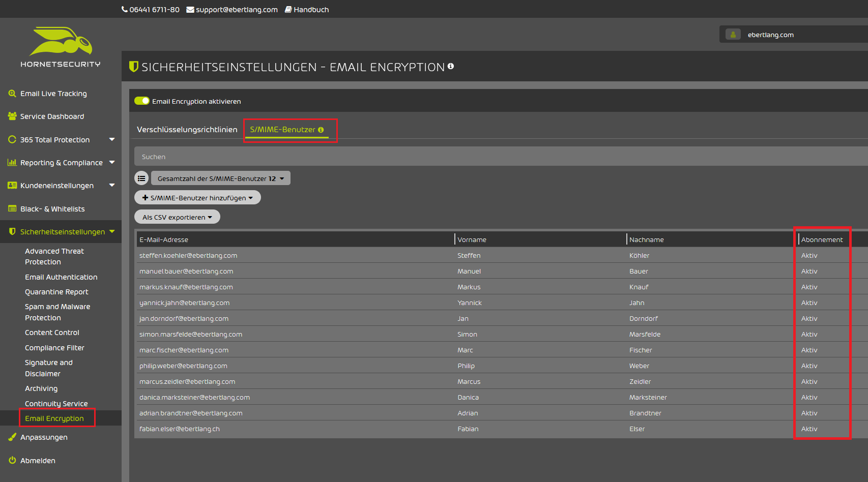Open Gesamtzahl der S/MIME-Benutzer dropdown

(221, 178)
